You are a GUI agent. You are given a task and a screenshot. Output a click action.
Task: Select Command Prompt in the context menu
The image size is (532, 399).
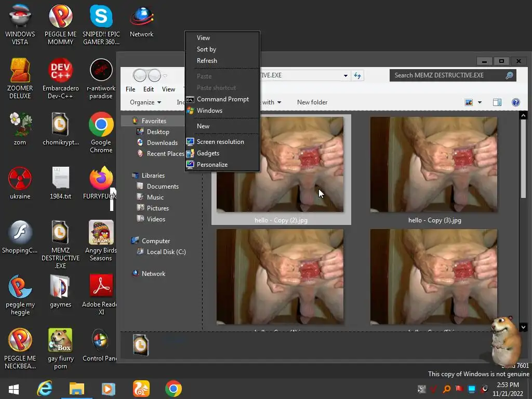(222, 99)
